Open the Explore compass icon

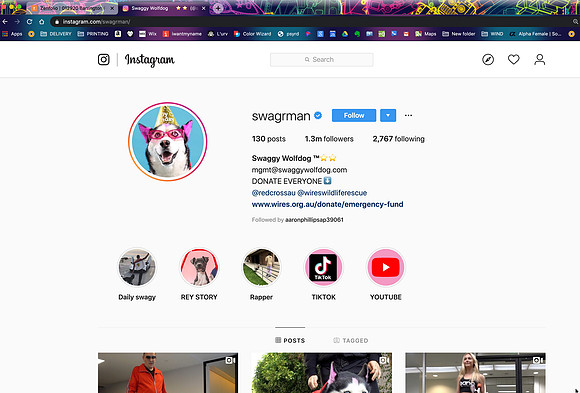coord(488,60)
